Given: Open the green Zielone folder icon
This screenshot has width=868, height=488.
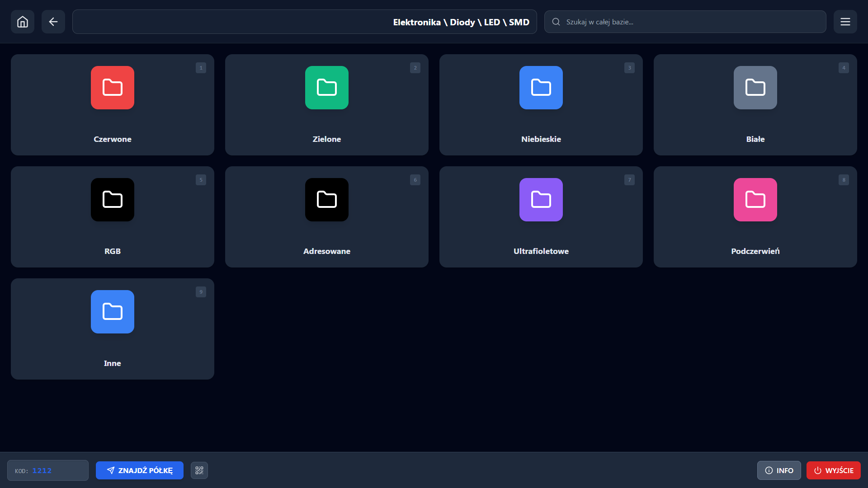Looking at the screenshot, I should [x=327, y=88].
